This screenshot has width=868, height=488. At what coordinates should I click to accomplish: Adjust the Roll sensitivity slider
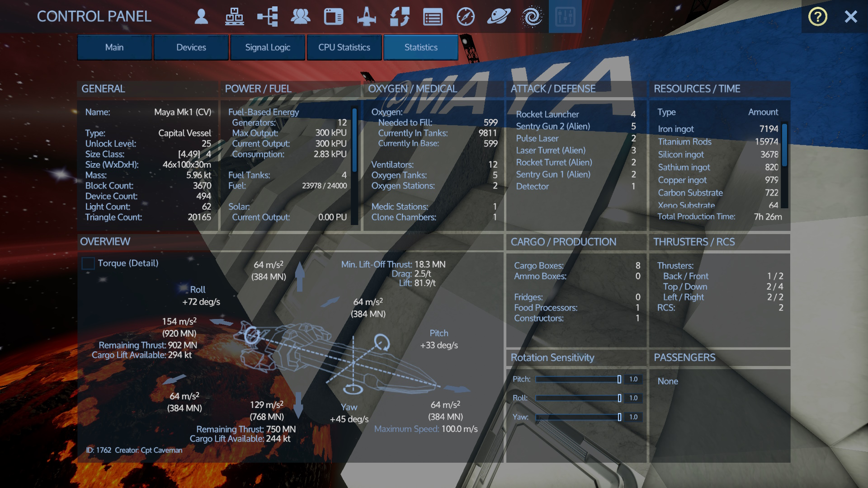point(579,398)
